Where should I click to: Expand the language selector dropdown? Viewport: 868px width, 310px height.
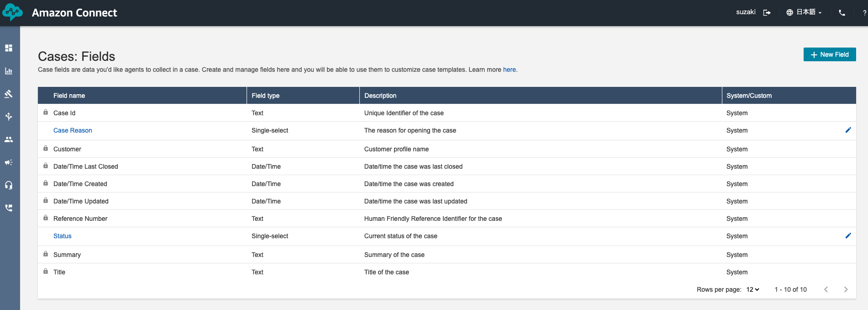tap(805, 12)
